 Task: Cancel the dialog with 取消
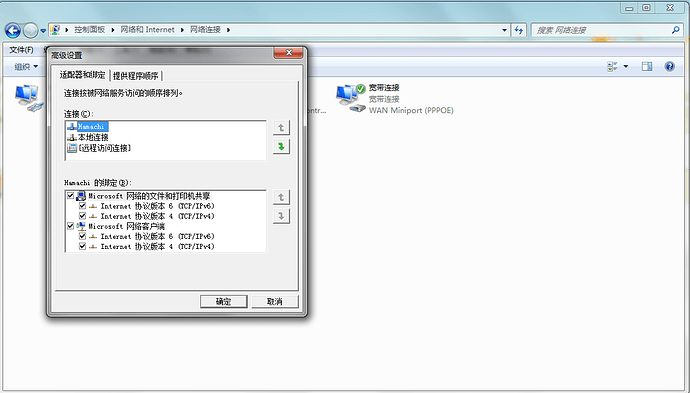click(x=275, y=301)
